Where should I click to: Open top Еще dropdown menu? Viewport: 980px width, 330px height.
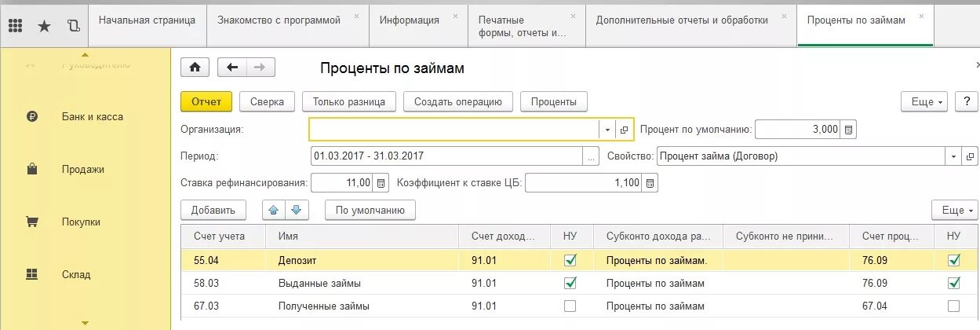(925, 101)
